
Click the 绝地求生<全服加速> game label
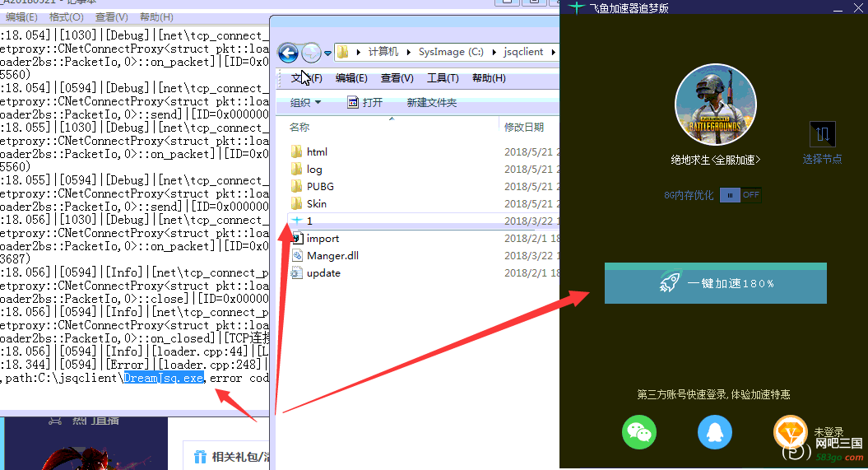click(715, 160)
